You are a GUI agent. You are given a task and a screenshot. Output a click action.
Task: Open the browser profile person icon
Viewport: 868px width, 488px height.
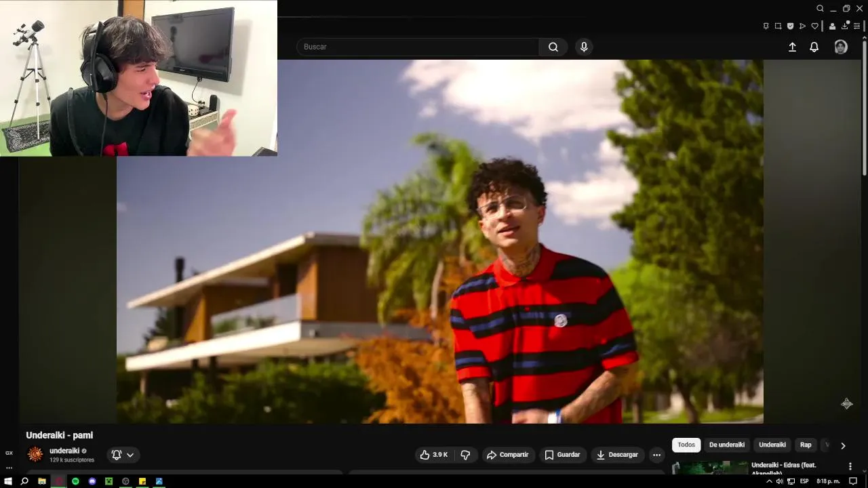(832, 26)
